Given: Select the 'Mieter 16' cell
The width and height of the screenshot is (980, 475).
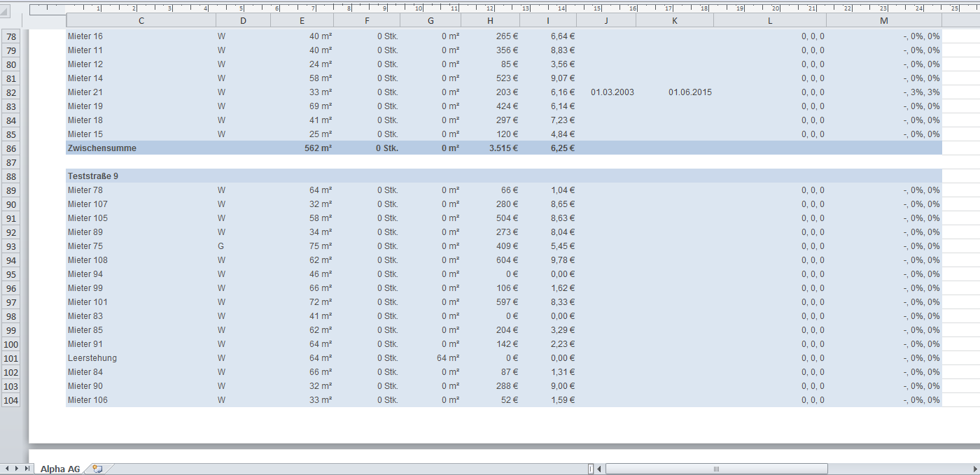Looking at the screenshot, I should tap(141, 36).
